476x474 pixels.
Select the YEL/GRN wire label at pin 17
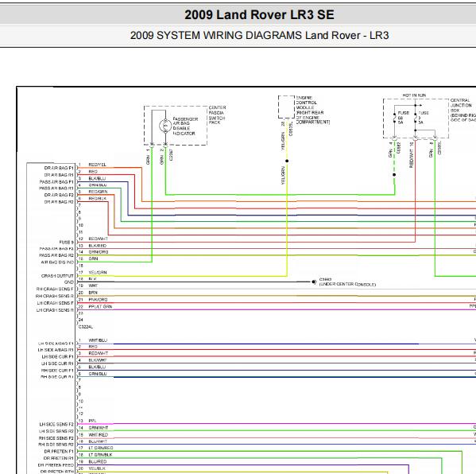tap(98, 273)
